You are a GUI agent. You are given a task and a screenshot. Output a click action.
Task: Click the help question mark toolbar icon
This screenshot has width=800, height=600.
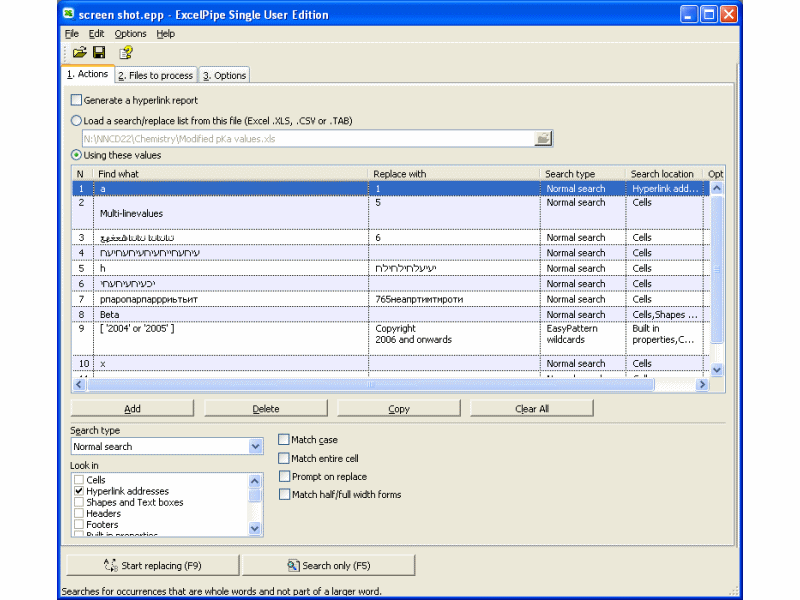click(125, 52)
